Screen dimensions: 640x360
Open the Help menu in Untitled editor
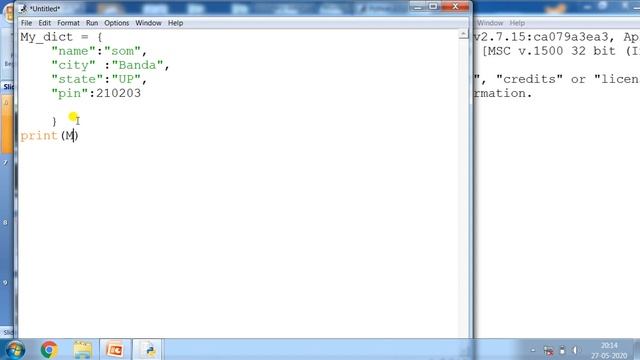coord(176,23)
